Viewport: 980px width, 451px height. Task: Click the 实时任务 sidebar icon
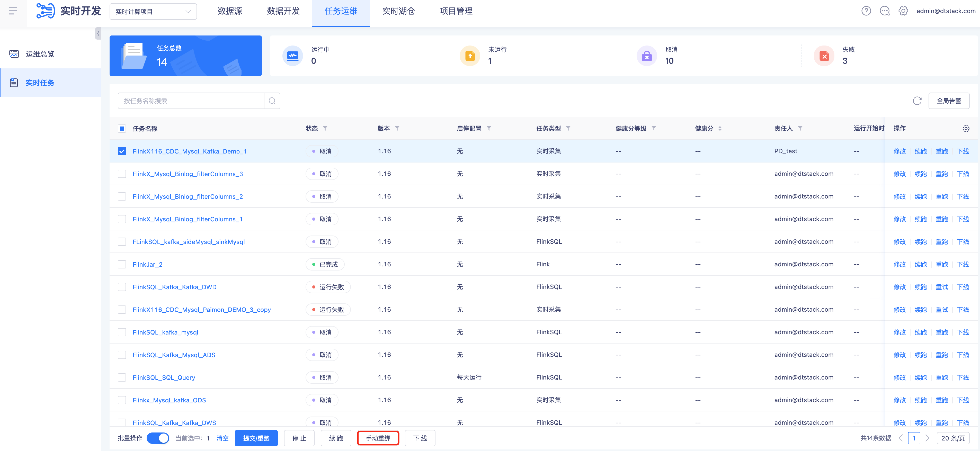[14, 83]
